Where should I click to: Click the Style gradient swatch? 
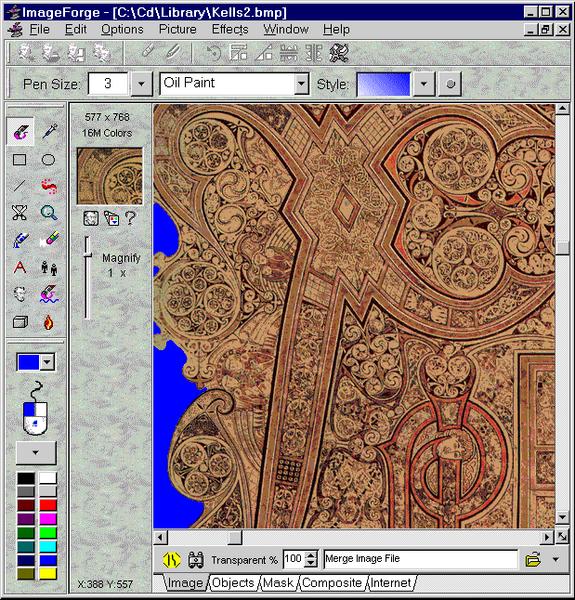(x=383, y=84)
